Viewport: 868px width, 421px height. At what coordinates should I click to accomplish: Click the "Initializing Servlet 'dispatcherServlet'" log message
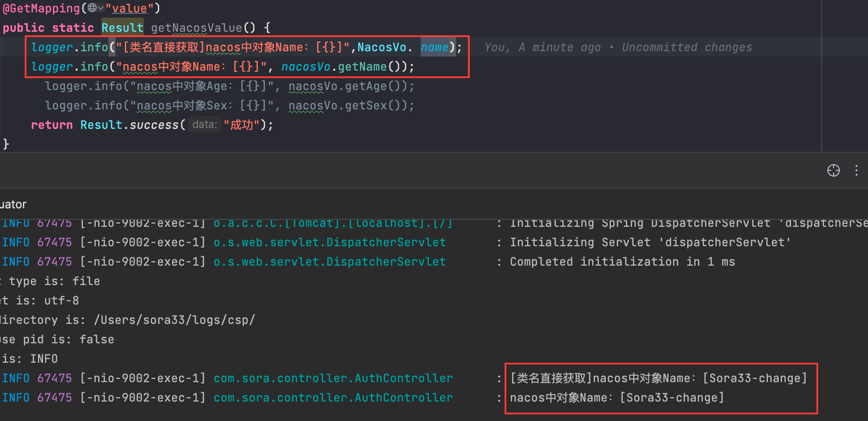pos(650,242)
